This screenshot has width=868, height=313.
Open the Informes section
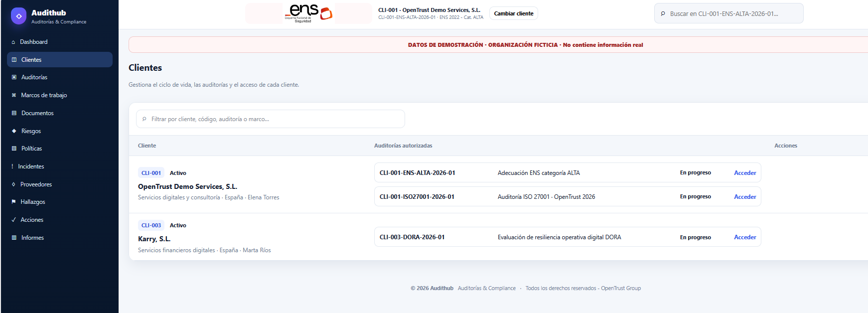point(60,238)
